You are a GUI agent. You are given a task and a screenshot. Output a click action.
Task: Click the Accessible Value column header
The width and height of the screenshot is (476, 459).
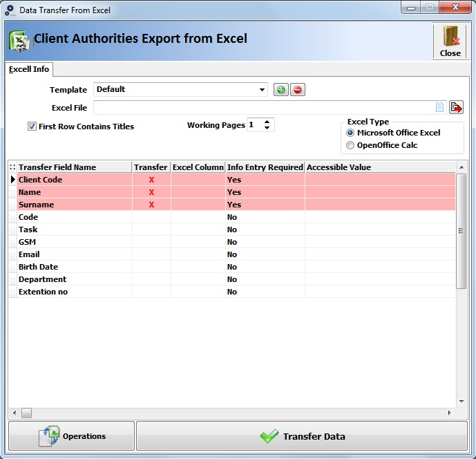(x=380, y=167)
